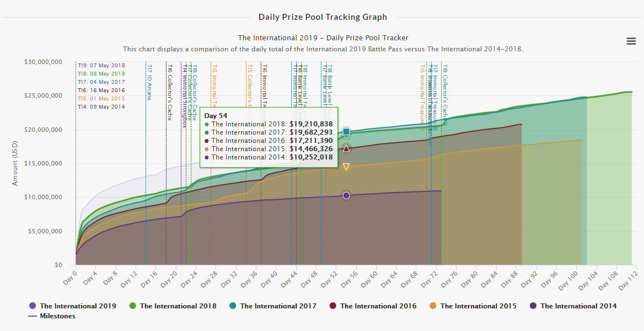Click the 2014 tooltip value $10,252,018
The height and width of the screenshot is (331, 644).
(x=312, y=157)
